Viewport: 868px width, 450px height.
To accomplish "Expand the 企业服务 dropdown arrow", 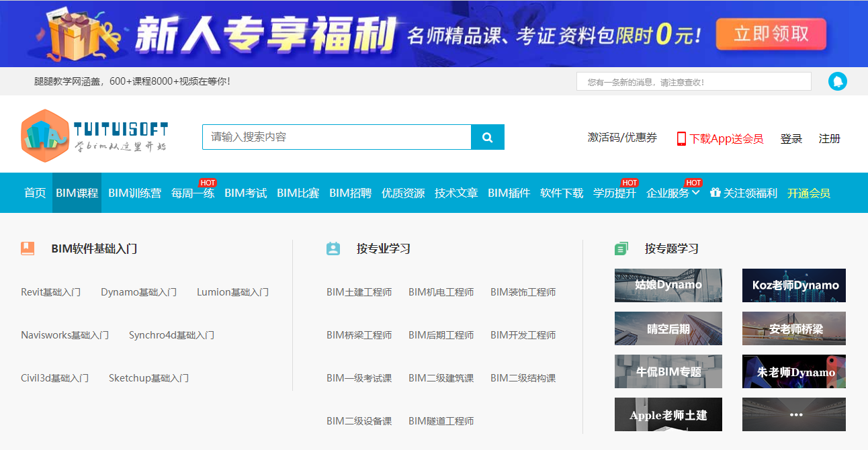I will pyautogui.click(x=695, y=192).
